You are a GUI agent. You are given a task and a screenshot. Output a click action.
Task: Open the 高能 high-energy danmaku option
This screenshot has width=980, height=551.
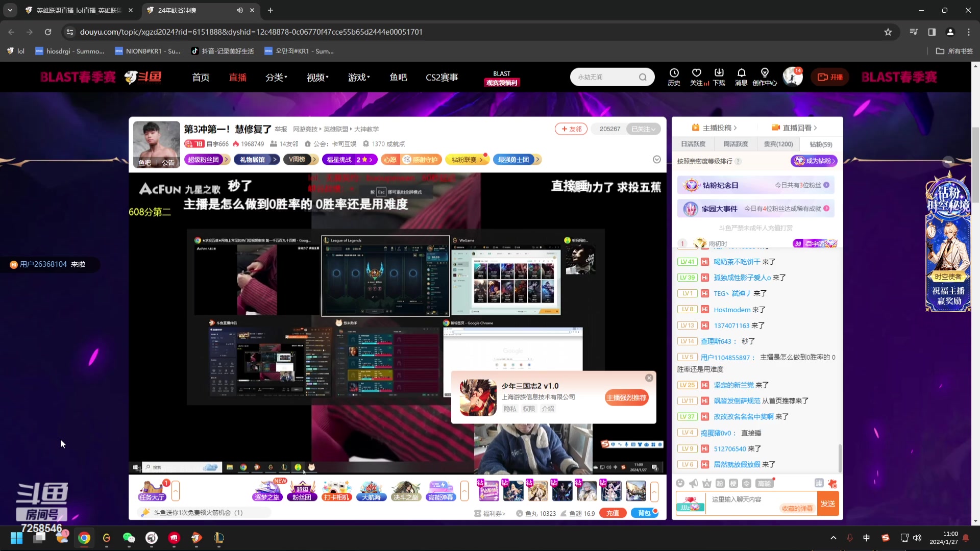tap(764, 483)
